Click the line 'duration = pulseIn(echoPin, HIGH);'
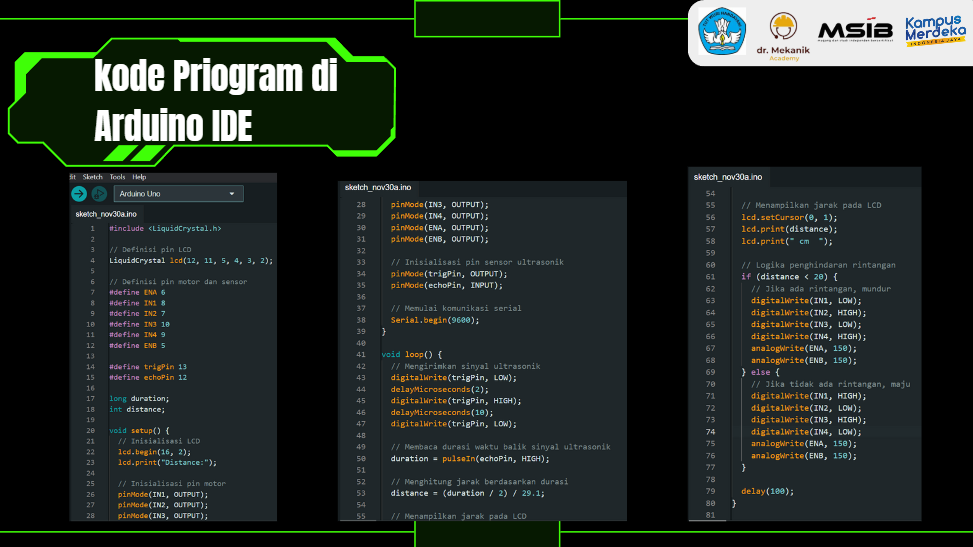 click(470, 459)
